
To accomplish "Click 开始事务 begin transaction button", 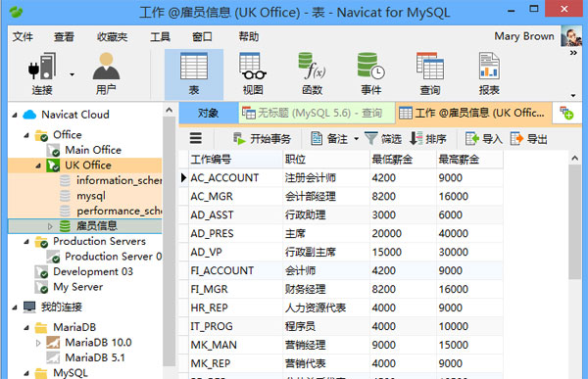I will click(x=262, y=139).
